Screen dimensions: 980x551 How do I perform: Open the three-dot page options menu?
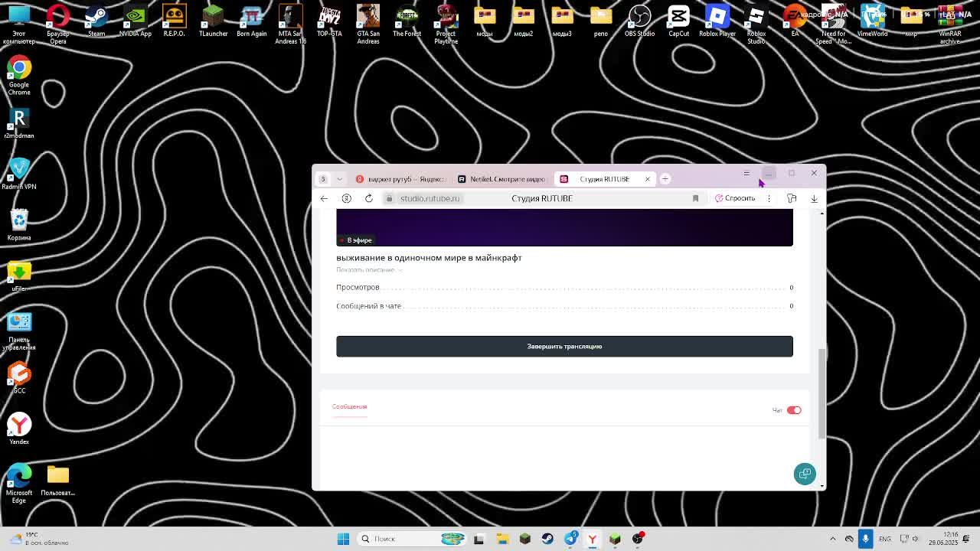[769, 198]
